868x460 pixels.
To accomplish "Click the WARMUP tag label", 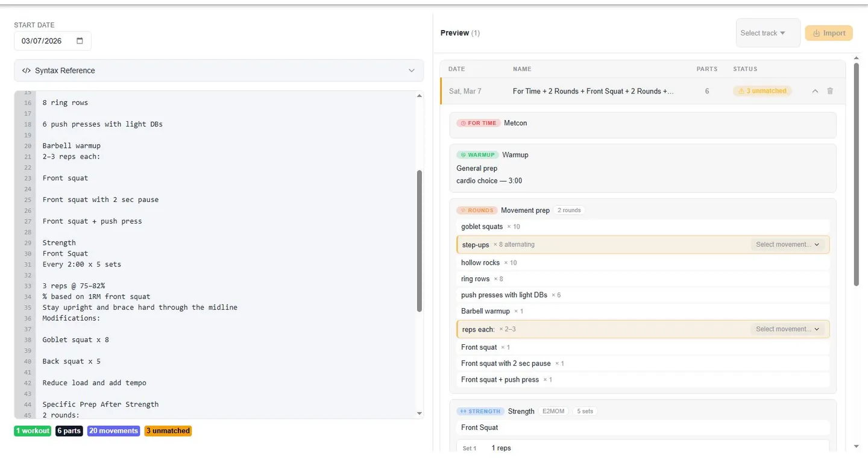I will click(477, 155).
